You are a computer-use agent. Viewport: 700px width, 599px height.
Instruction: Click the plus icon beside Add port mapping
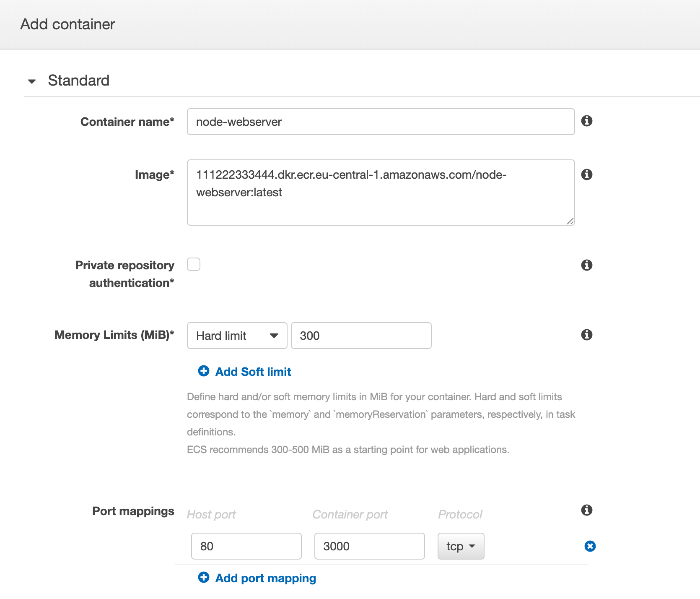pos(204,578)
